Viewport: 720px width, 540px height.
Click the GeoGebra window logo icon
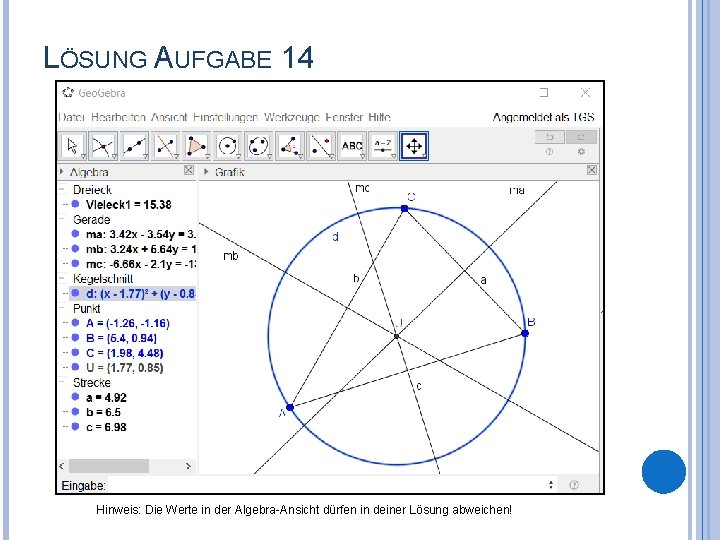click(x=68, y=93)
